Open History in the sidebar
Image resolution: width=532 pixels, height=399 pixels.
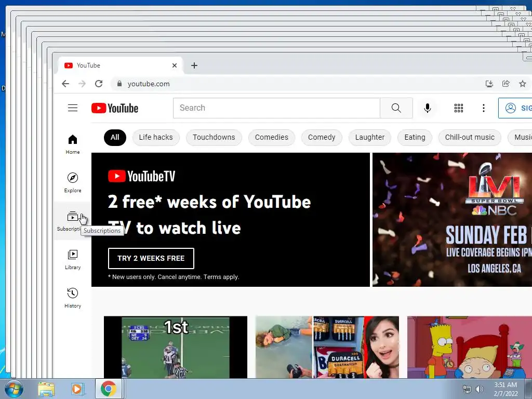[73, 298]
